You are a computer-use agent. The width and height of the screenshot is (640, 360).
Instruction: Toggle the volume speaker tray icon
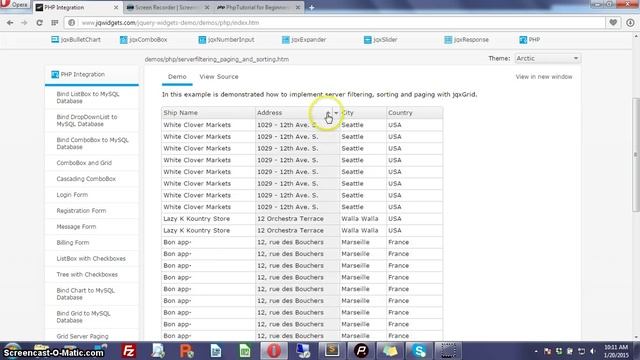[x=593, y=351]
